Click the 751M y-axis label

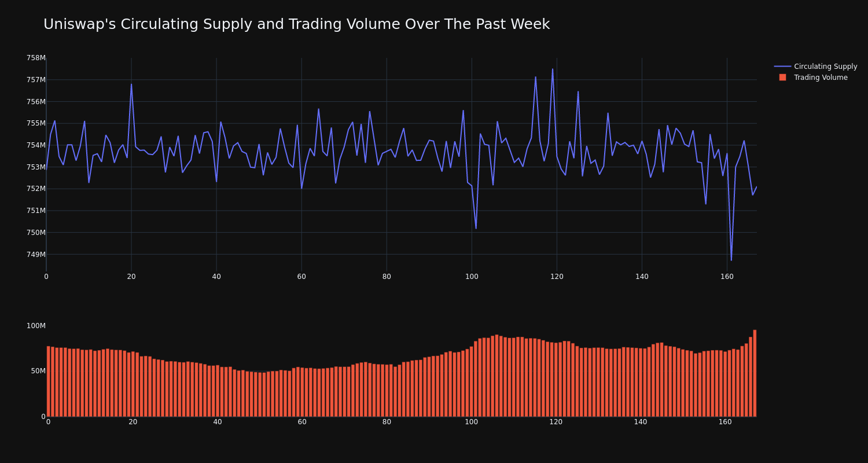(x=36, y=211)
